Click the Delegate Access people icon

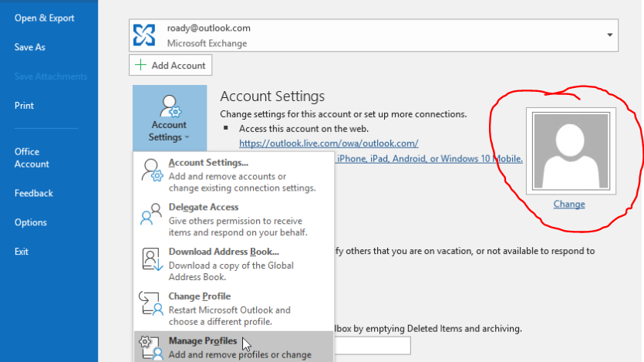(x=151, y=214)
